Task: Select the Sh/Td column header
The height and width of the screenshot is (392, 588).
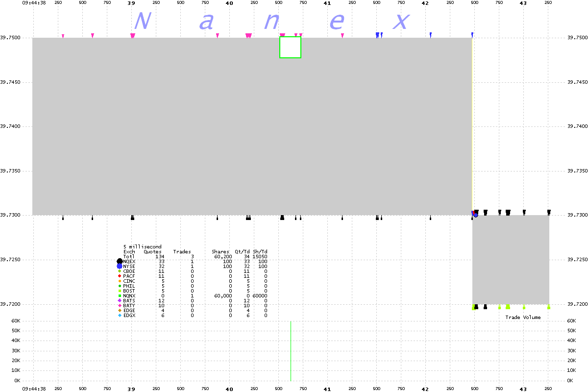Action: point(260,252)
